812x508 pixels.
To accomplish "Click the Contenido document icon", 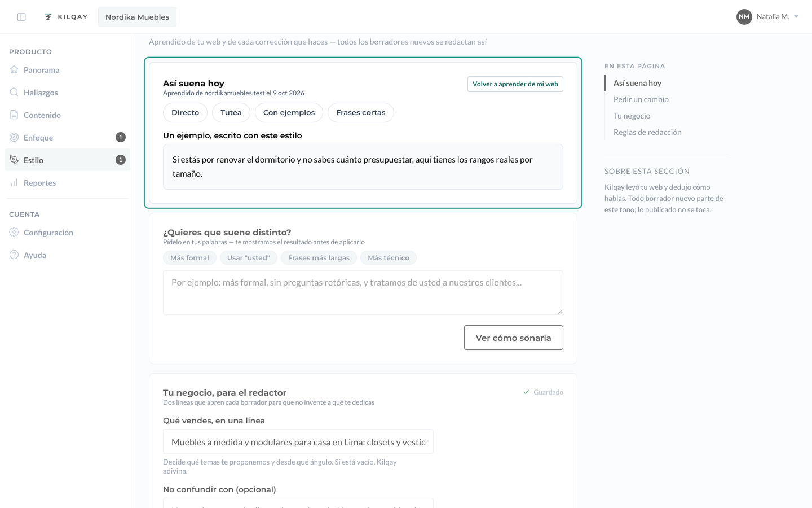I will tap(14, 115).
